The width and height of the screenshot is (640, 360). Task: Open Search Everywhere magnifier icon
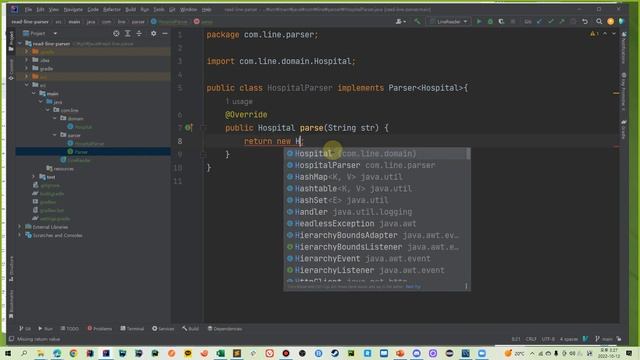tap(599, 21)
